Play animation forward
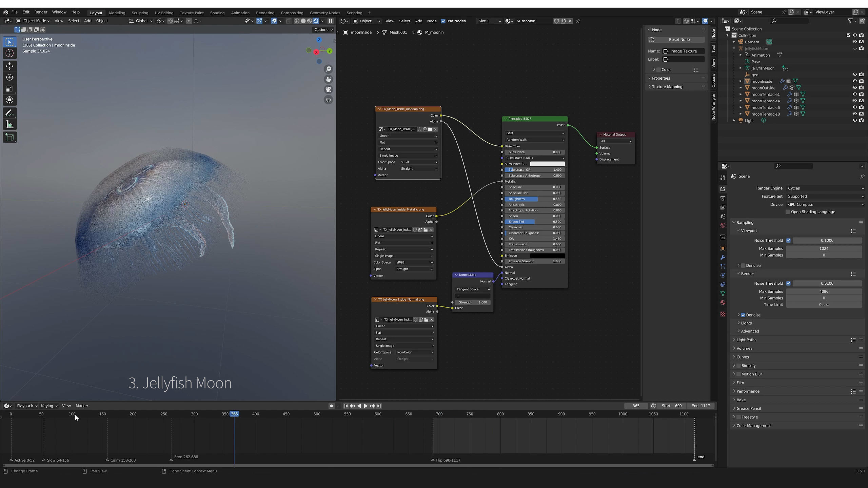The height and width of the screenshot is (488, 868). pos(366,406)
